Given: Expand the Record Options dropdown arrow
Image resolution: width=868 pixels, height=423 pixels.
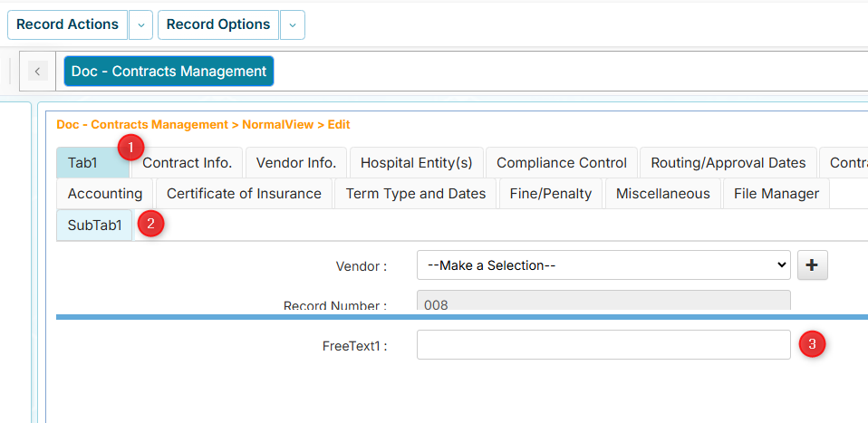Looking at the screenshot, I should pos(292,25).
